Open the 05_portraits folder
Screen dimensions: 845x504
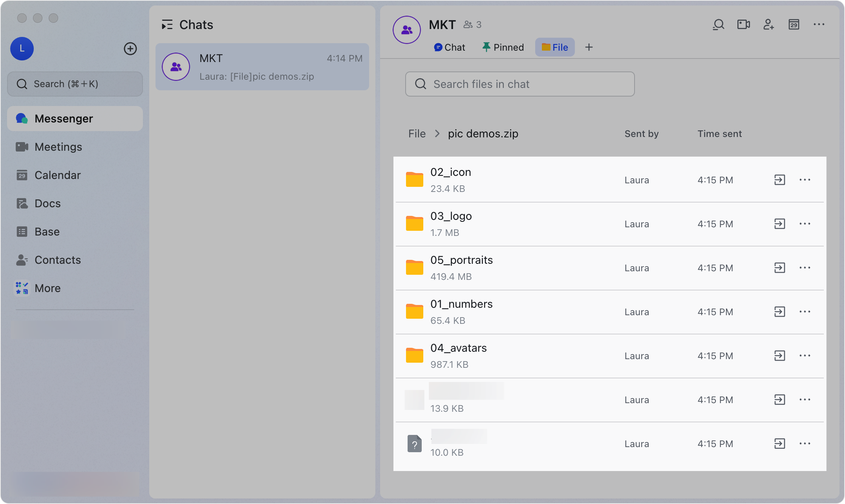[462, 260]
